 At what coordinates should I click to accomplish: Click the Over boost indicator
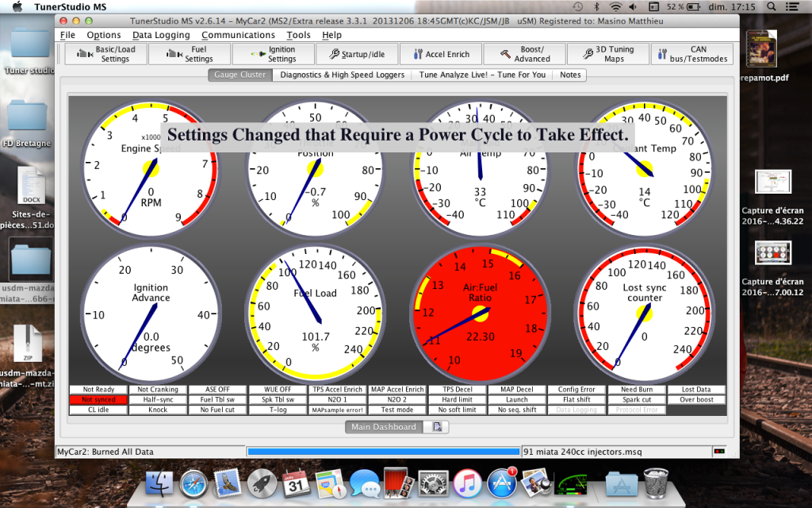[696, 400]
